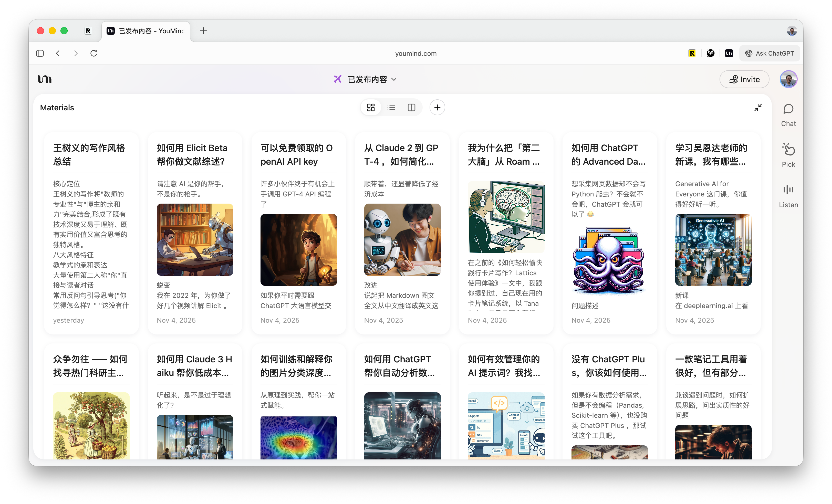Click the YouMind extension icon in toolbar
Viewport: 832px width, 504px height.
[x=729, y=53]
